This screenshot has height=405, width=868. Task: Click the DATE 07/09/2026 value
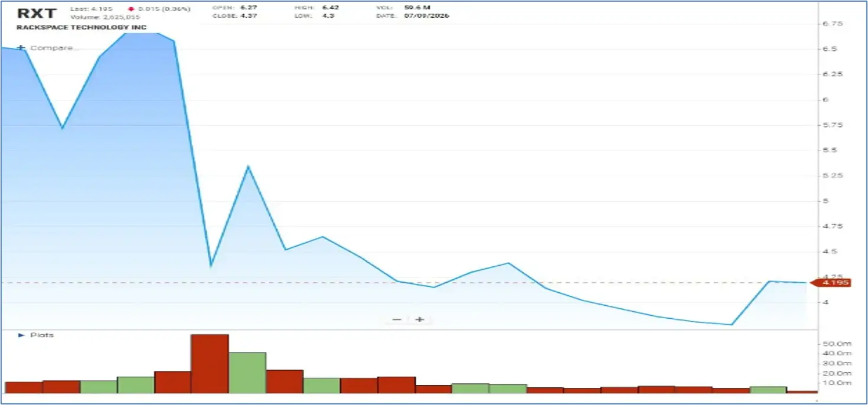(428, 16)
